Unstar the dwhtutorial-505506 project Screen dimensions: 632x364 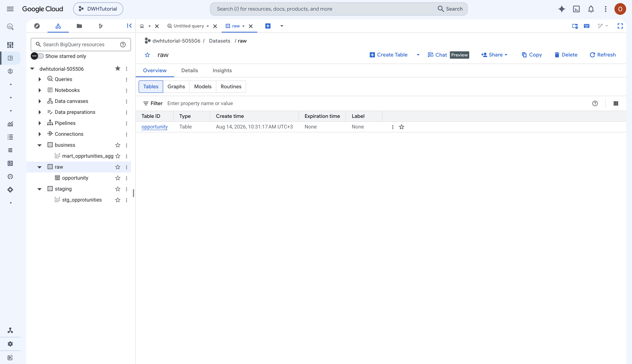[118, 69]
